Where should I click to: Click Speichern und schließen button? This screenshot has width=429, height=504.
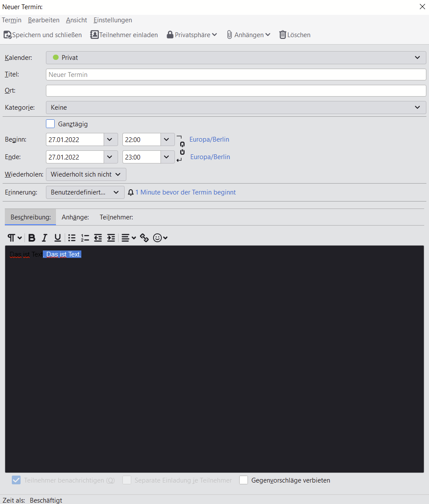(x=42, y=35)
